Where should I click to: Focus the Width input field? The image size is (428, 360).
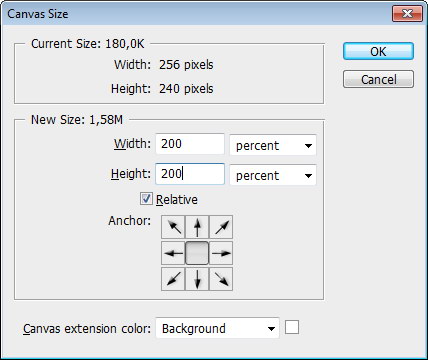click(190, 144)
